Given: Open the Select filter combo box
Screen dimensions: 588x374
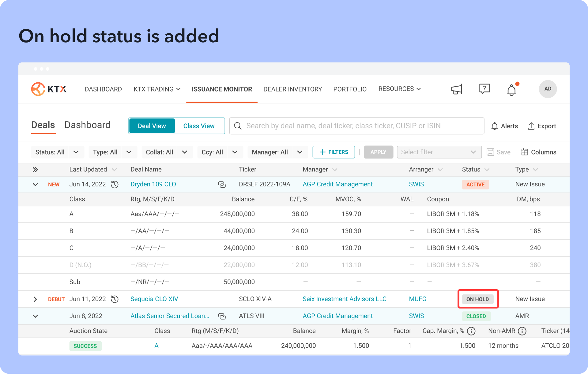Looking at the screenshot, I should [x=439, y=152].
